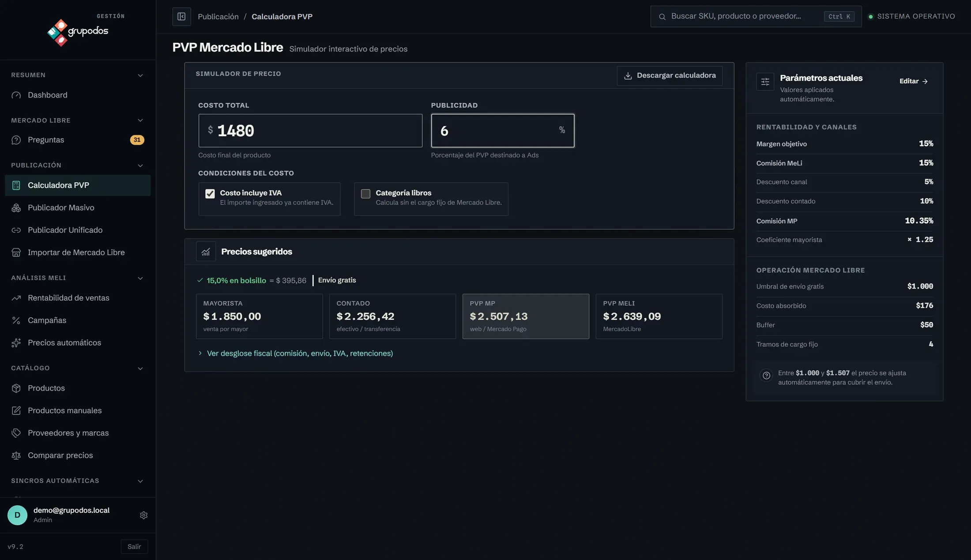The image size is (971, 560).
Task: Uncheck Costo incluye IVA checkbox
Action: (x=210, y=194)
